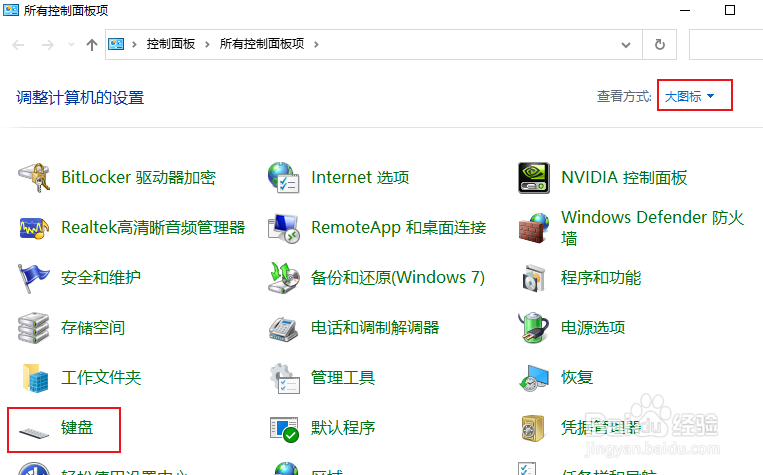Maximize the control panel window
Image resolution: width=763 pixels, height=475 pixels.
(730, 10)
